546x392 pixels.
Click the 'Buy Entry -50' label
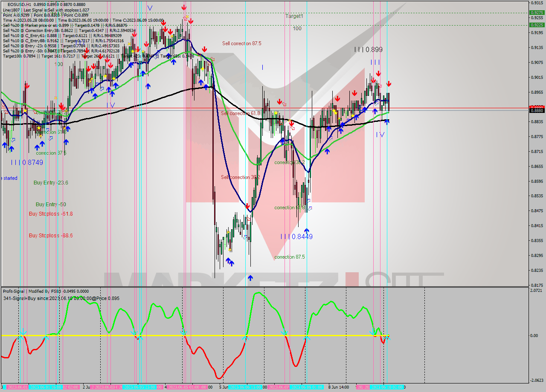click(x=51, y=205)
